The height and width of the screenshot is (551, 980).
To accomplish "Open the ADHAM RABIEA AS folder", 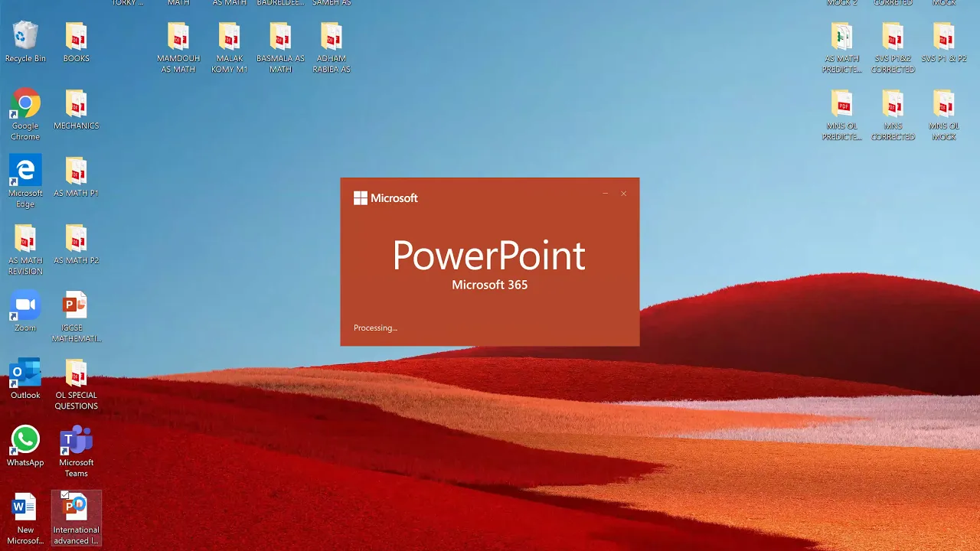I will pos(332,48).
